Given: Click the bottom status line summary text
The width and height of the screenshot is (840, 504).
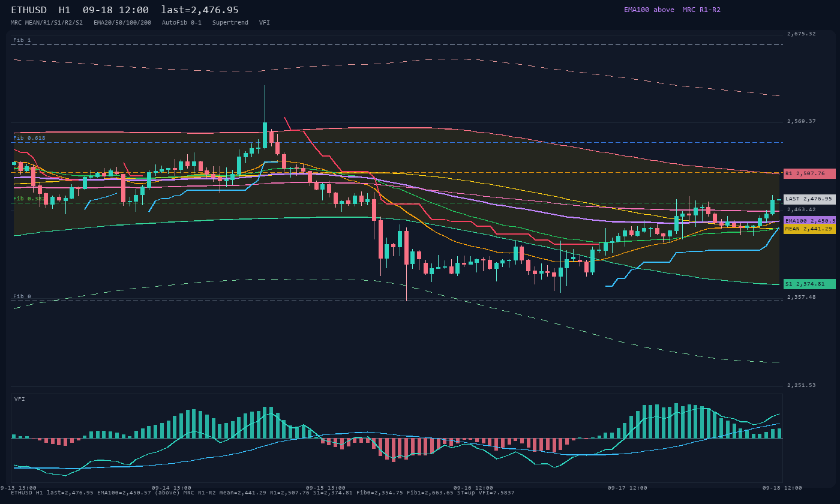Looking at the screenshot, I should (x=263, y=493).
